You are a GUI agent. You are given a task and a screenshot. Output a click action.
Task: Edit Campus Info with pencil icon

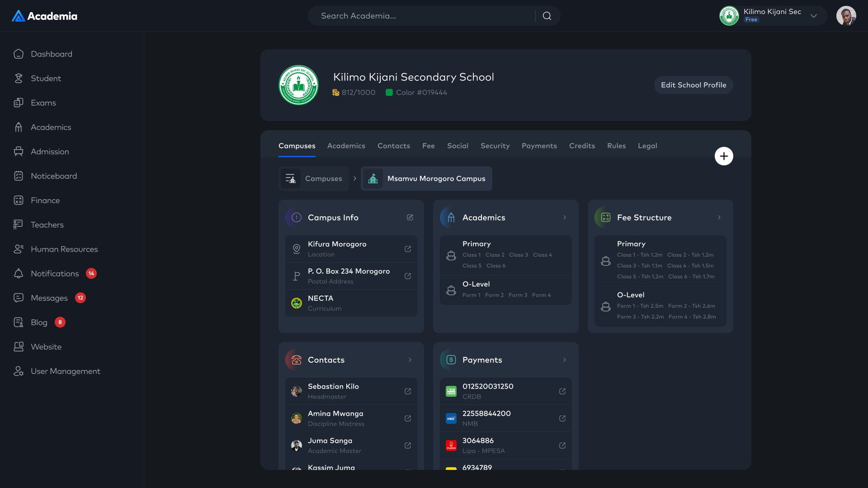coord(410,217)
